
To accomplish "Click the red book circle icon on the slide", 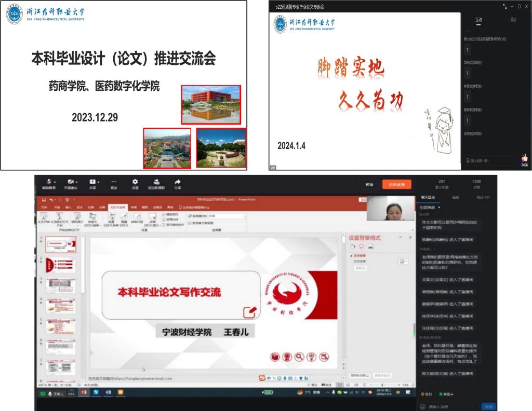I will click(275, 357).
